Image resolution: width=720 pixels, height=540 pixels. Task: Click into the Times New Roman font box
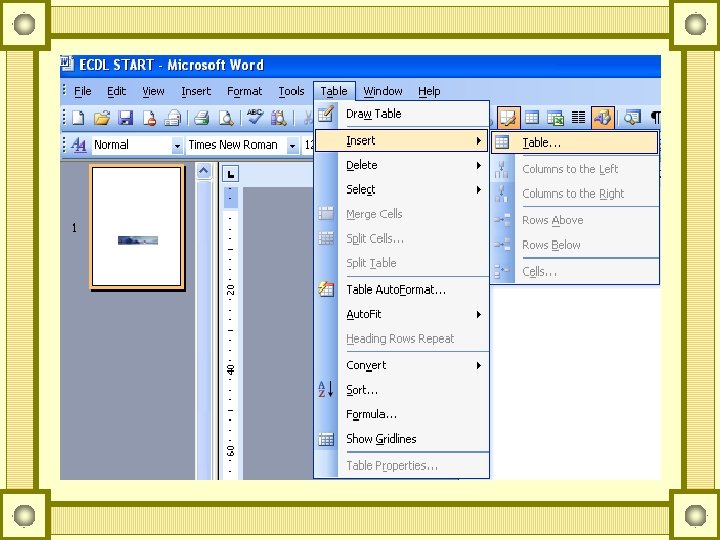pos(236,146)
